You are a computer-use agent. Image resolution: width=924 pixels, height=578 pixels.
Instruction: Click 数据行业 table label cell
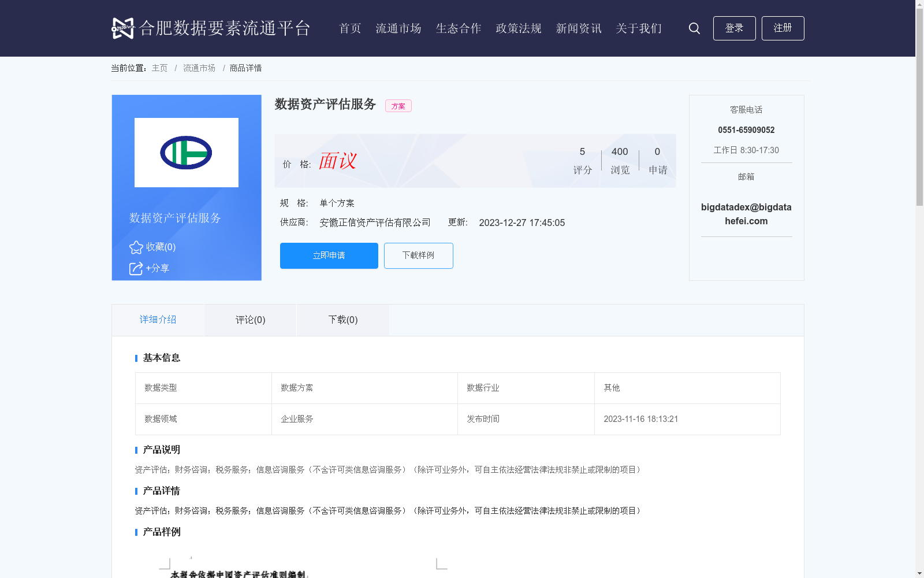tap(526, 388)
